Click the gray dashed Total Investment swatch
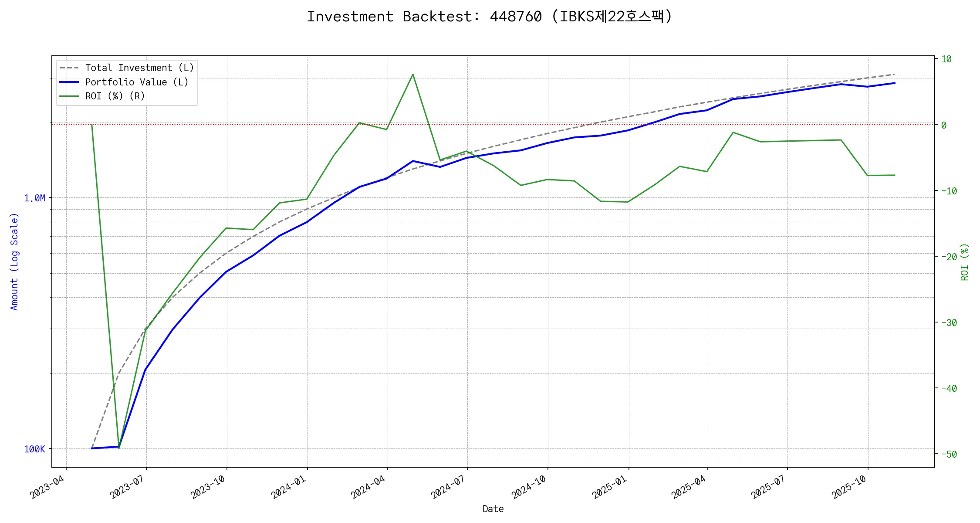 [69, 68]
